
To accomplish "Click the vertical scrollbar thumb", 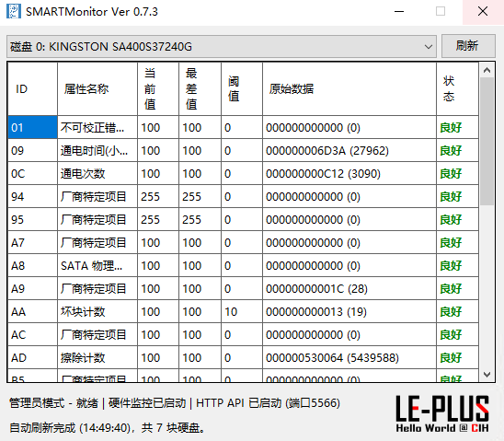I will [487, 141].
